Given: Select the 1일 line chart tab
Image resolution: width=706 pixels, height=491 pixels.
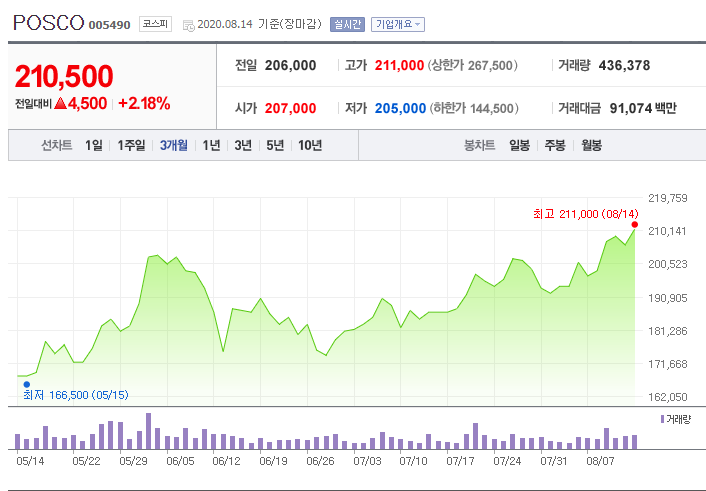Looking at the screenshot, I should pyautogui.click(x=94, y=145).
